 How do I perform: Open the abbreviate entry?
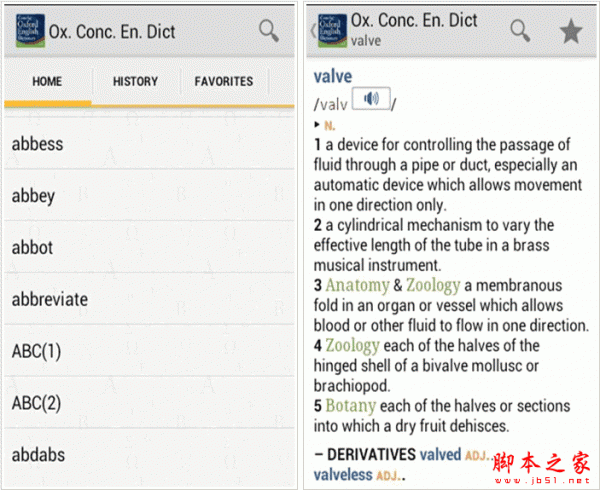point(149,299)
